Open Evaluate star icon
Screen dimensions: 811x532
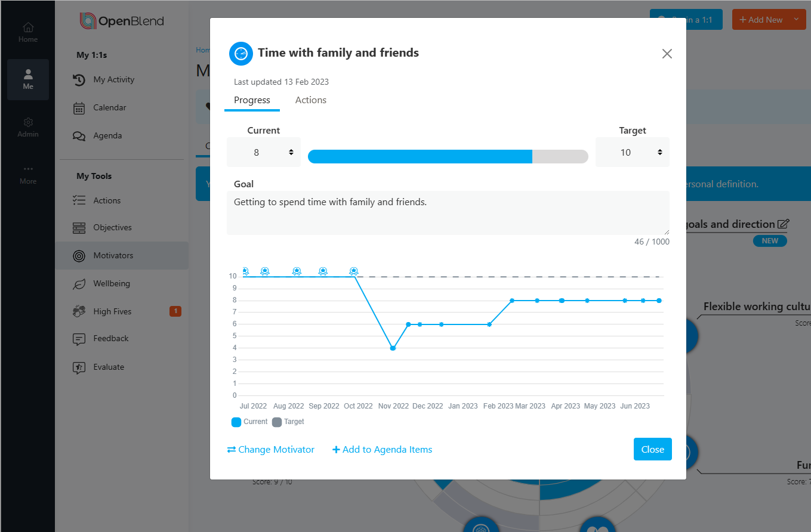79,367
